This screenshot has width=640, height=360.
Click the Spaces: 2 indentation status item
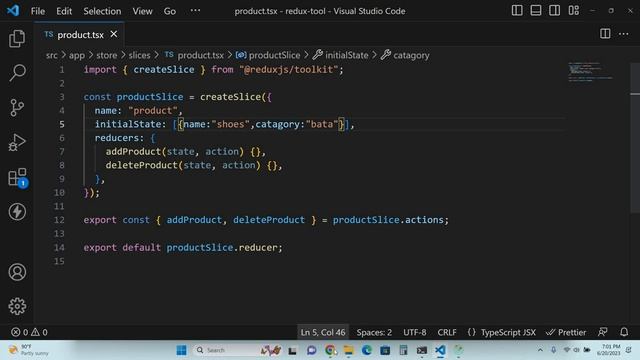coord(374,332)
